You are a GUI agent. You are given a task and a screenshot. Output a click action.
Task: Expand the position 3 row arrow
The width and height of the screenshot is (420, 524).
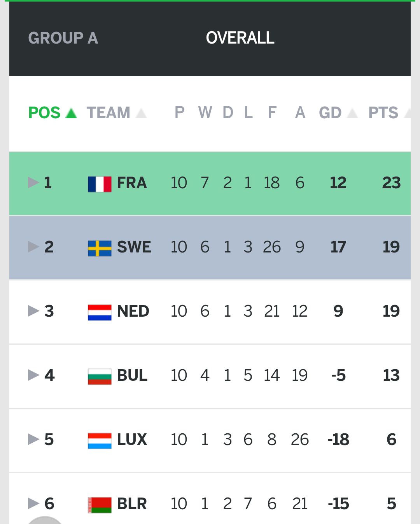[x=33, y=311]
